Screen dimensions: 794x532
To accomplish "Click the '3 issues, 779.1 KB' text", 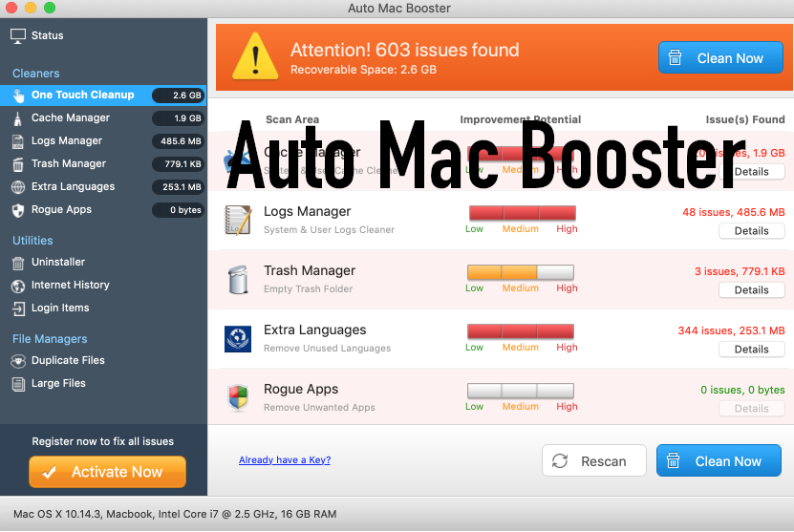I will tap(740, 272).
